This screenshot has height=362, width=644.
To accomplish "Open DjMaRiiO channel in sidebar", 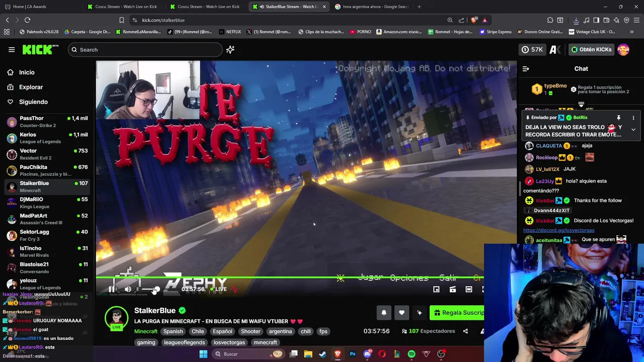I will pos(46,203).
